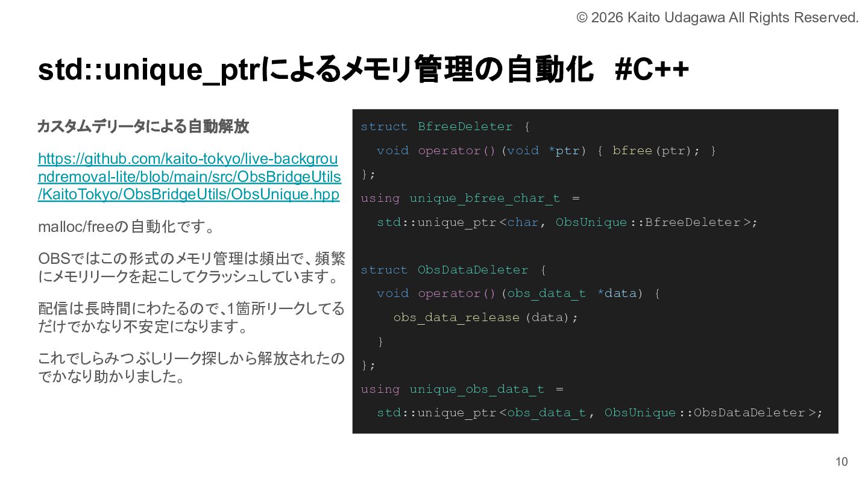Click the slide title about std::unique_ptr

(x=363, y=70)
